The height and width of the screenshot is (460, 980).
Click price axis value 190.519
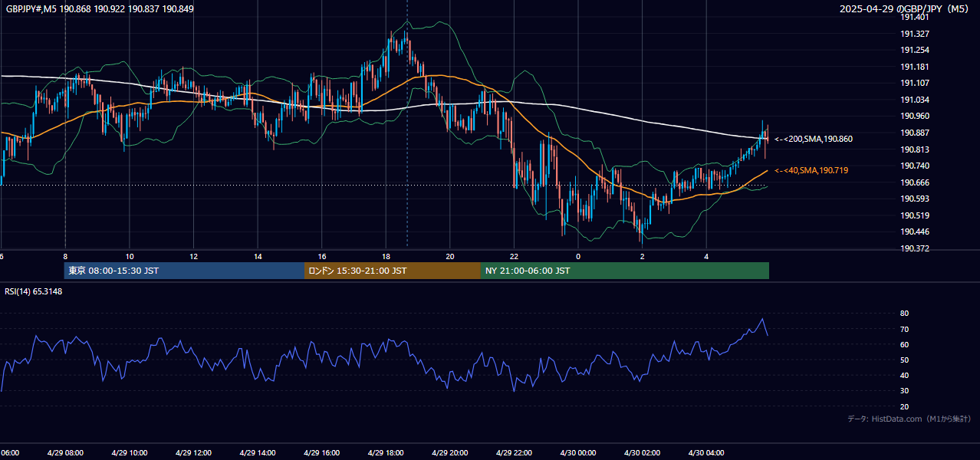coord(915,215)
